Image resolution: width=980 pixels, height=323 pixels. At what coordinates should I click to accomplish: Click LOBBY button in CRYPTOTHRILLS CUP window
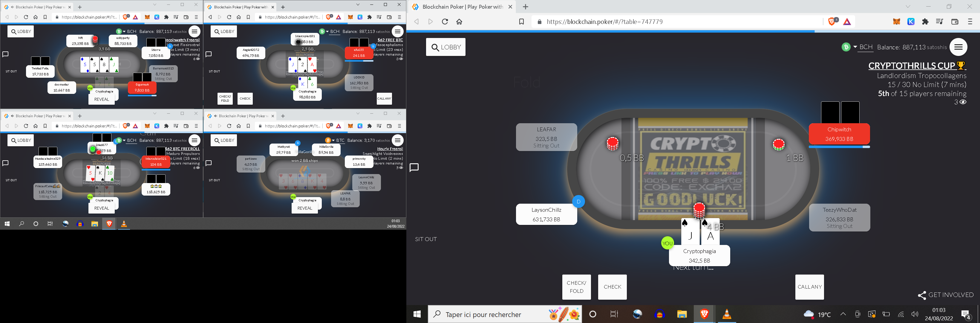tap(445, 47)
